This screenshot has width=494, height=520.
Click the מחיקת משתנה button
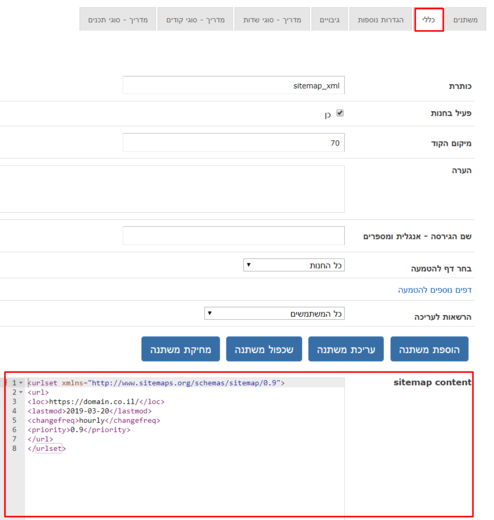click(181, 349)
